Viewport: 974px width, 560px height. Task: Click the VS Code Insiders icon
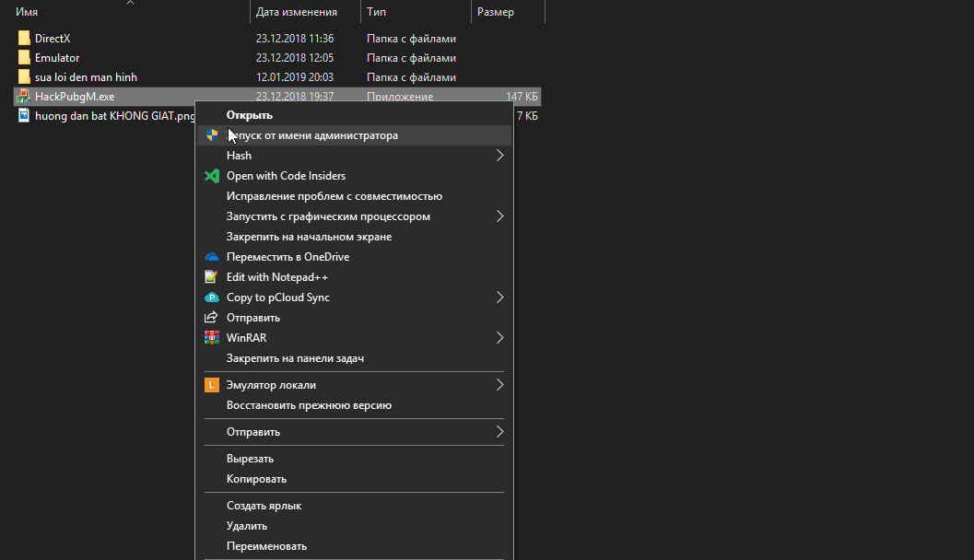(212, 176)
